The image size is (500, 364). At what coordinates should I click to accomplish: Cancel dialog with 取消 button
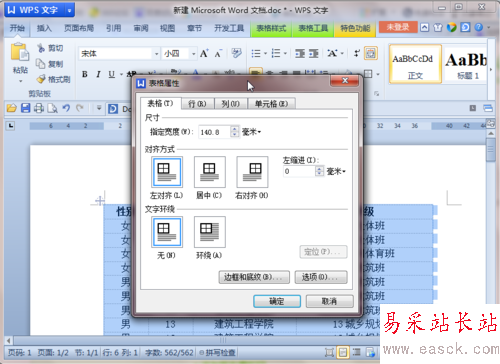click(x=329, y=301)
